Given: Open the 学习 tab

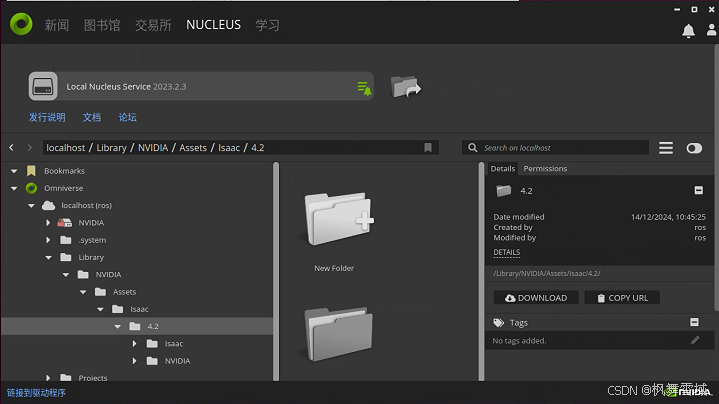Looking at the screenshot, I should pos(267,25).
